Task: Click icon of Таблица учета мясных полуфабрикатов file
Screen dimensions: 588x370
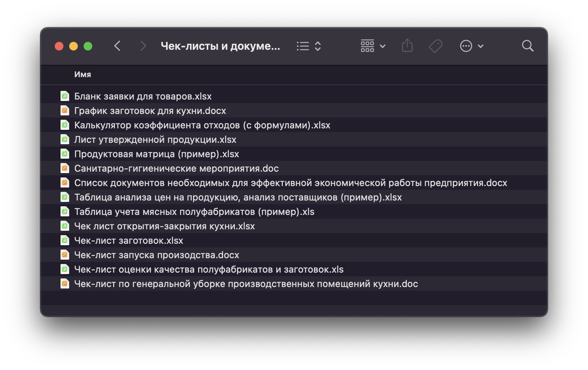Action: (x=65, y=212)
